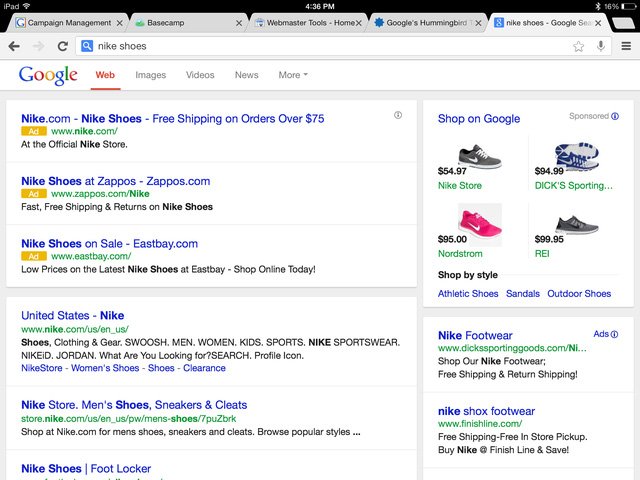The width and height of the screenshot is (640, 480).
Task: Open the Clearance sitelink
Action: pos(204,368)
